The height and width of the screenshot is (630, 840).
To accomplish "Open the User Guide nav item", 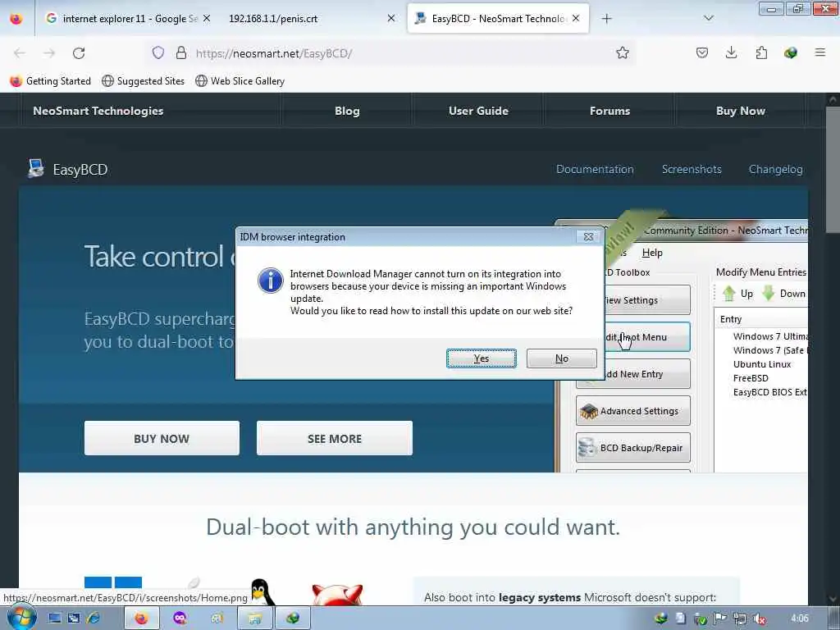I will 478,111.
